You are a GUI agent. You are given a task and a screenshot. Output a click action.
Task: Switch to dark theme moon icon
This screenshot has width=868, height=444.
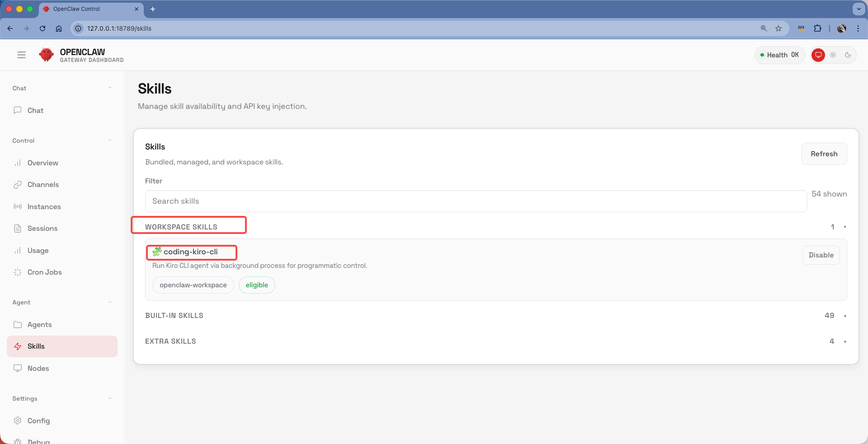(848, 55)
